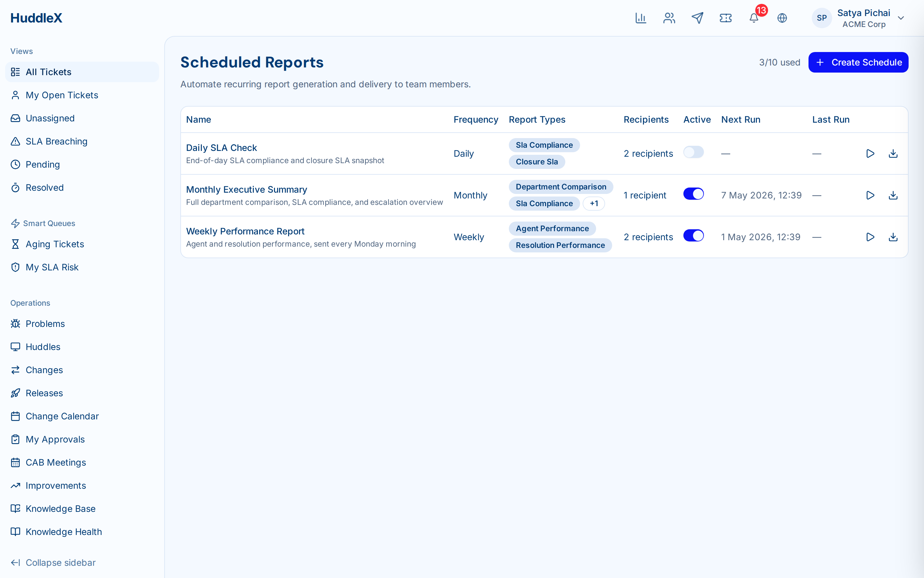Click '1 recipient' in Monthly row
The height and width of the screenshot is (578, 924).
645,195
